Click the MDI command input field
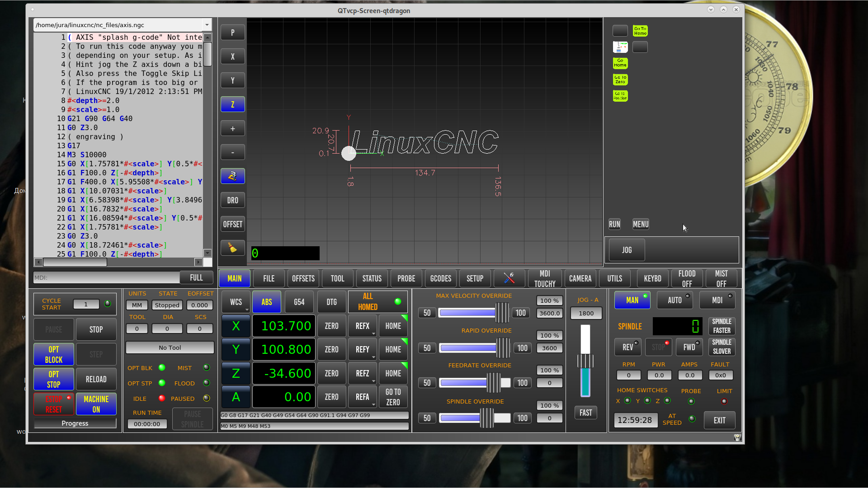Viewport: 868px width, 488px height. 106,277
